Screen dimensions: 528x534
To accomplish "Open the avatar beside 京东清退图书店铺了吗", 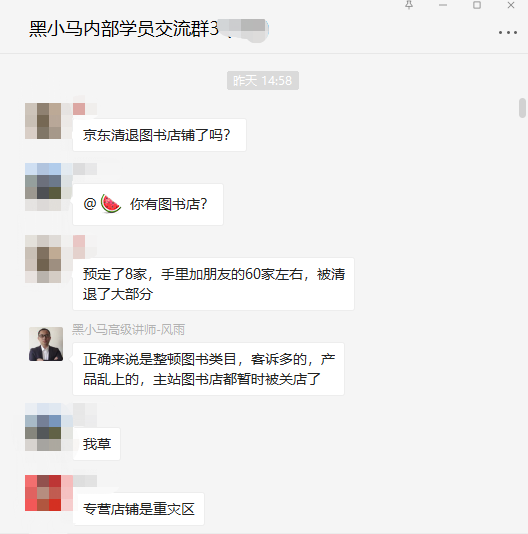I will coord(43,121).
